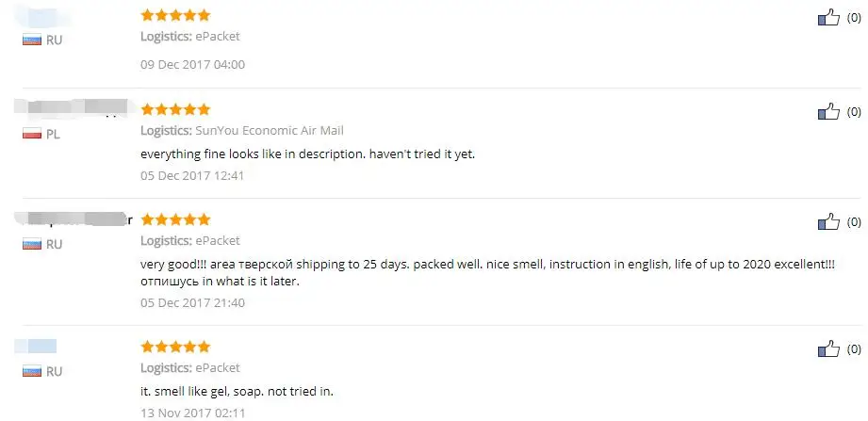This screenshot has width=868, height=421.
Task: Click the helpful count (0) on the PL review
Action: tap(854, 112)
